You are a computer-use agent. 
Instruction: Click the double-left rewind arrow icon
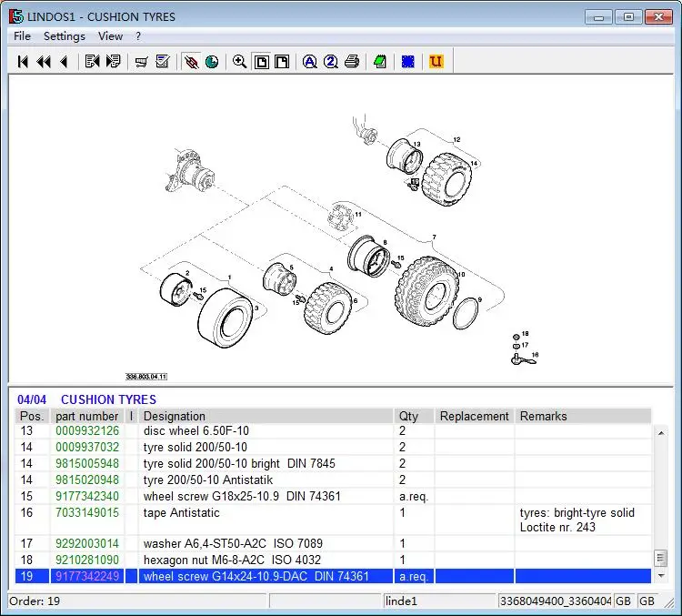(x=43, y=62)
